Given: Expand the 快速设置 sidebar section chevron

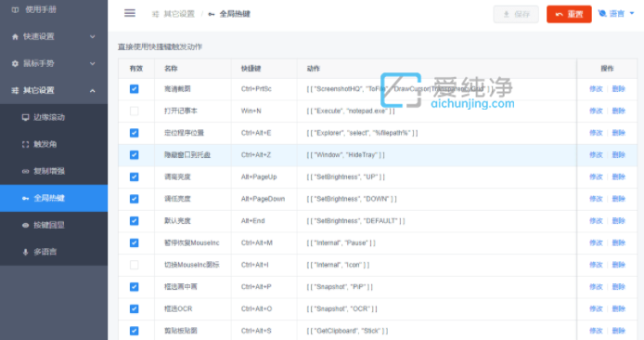Looking at the screenshot, I should click(93, 36).
